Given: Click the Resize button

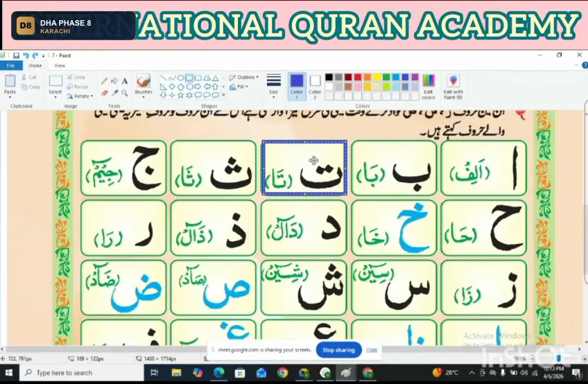Looking at the screenshot, I should click(77, 87).
